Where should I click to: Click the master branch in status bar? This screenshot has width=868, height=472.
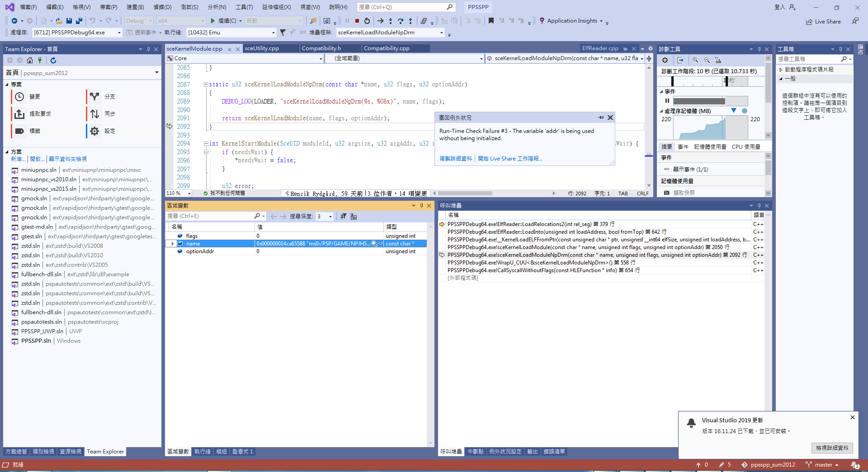pos(823,465)
